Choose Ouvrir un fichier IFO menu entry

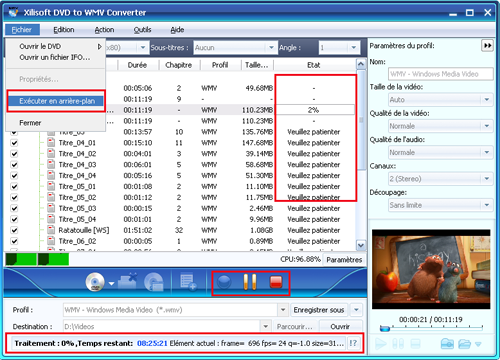point(56,57)
